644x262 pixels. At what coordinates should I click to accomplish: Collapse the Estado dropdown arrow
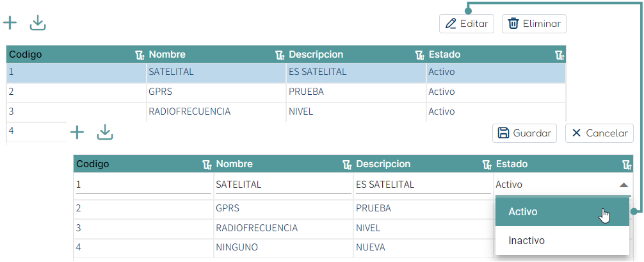[624, 185]
